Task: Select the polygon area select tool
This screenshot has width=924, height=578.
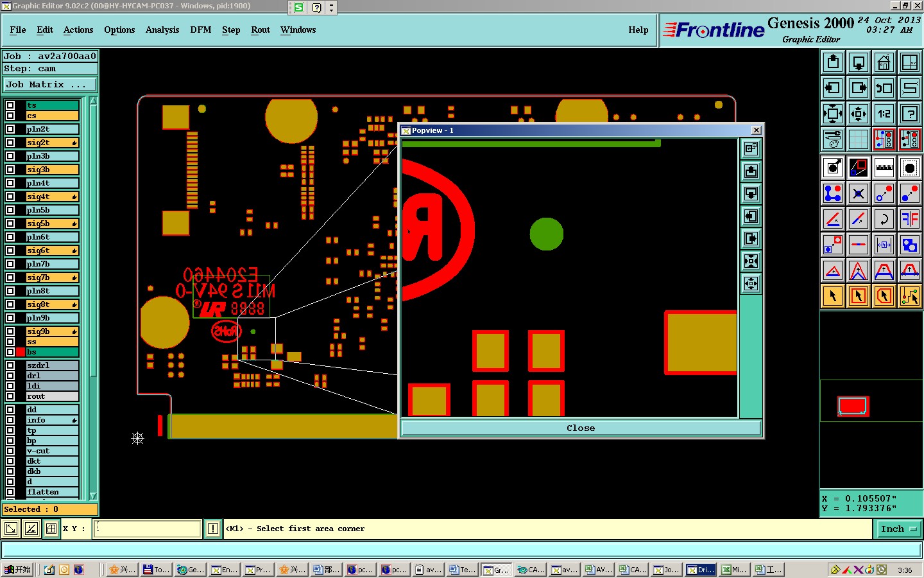Action: tap(884, 296)
